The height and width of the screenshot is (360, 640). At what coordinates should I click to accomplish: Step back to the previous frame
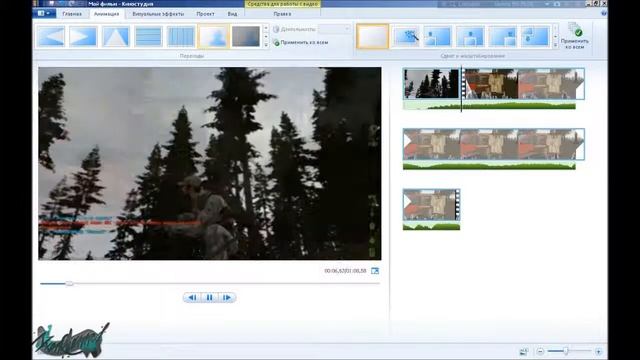[x=192, y=298]
